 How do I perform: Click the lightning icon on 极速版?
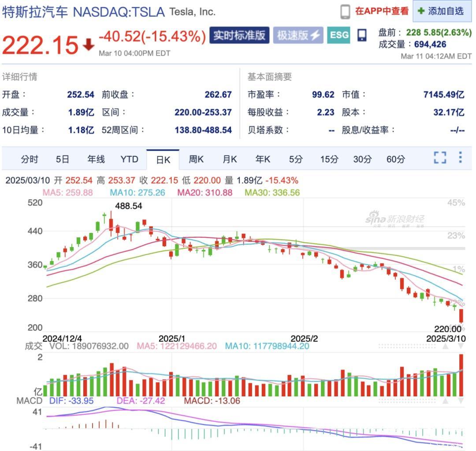click(x=316, y=36)
